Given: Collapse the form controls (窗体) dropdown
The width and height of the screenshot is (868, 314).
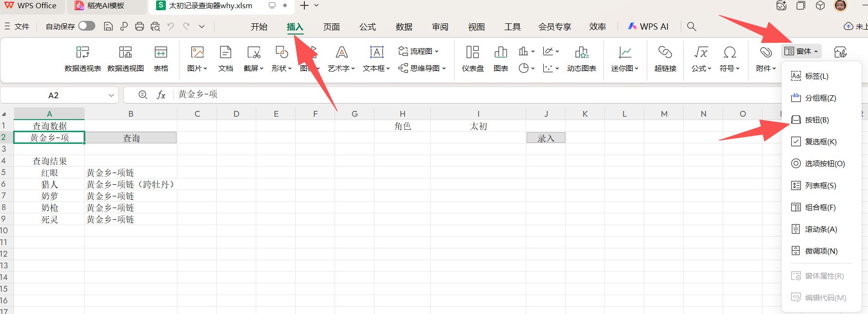Looking at the screenshot, I should pyautogui.click(x=801, y=51).
